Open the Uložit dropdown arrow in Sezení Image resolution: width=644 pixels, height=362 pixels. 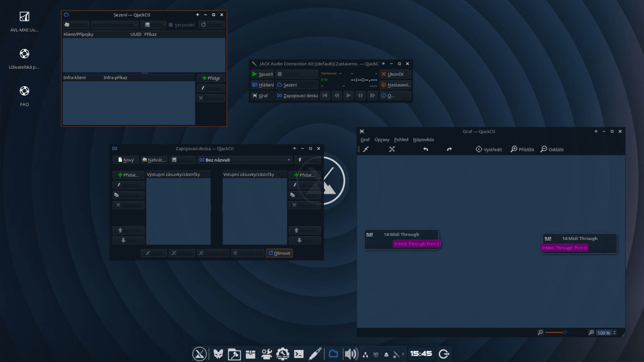tap(165, 25)
